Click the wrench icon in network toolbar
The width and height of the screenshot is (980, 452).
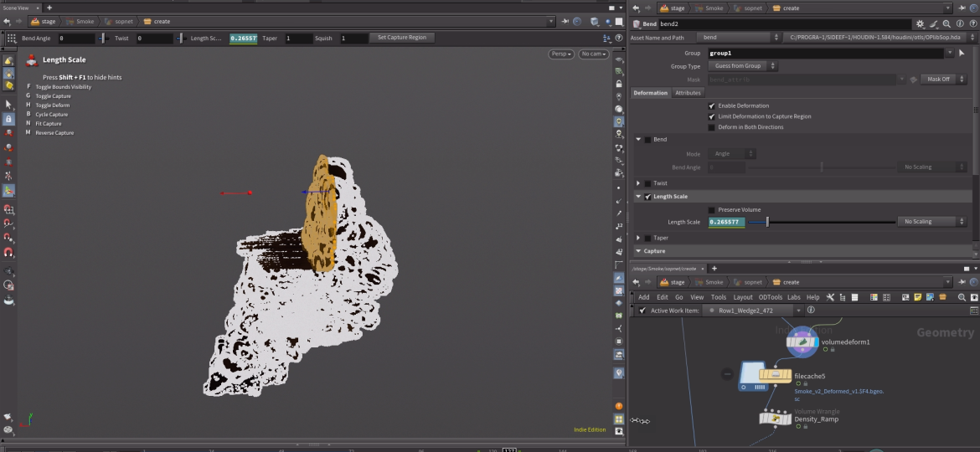point(830,297)
